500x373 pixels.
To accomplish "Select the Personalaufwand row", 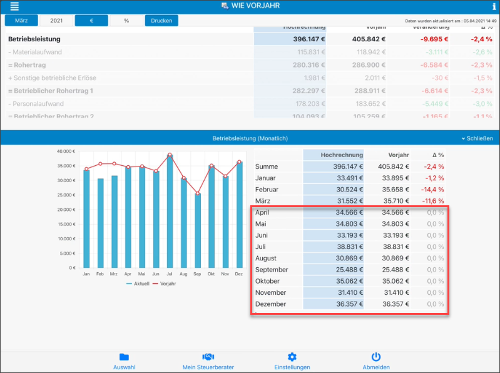I will pyautogui.click(x=250, y=104).
